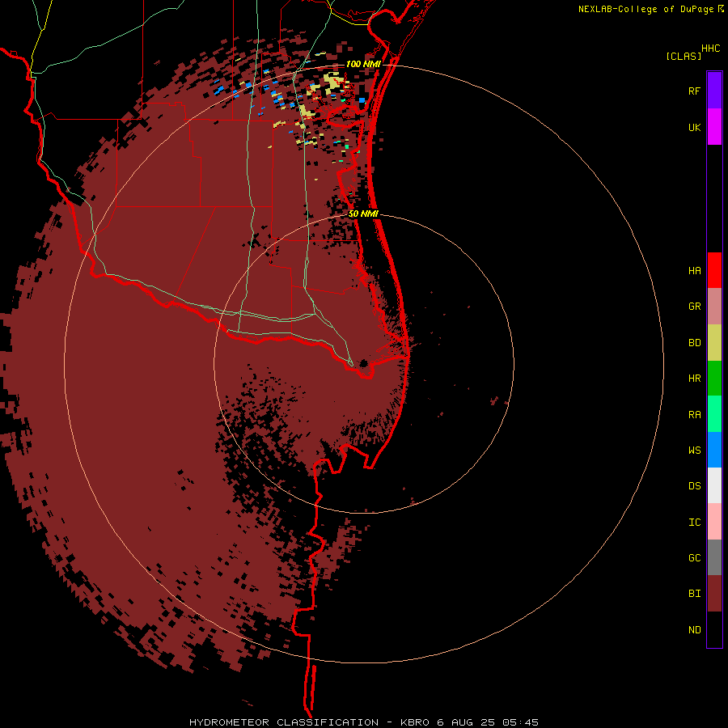Click the RA legend label
This screenshot has width=728, height=728.
[694, 415]
